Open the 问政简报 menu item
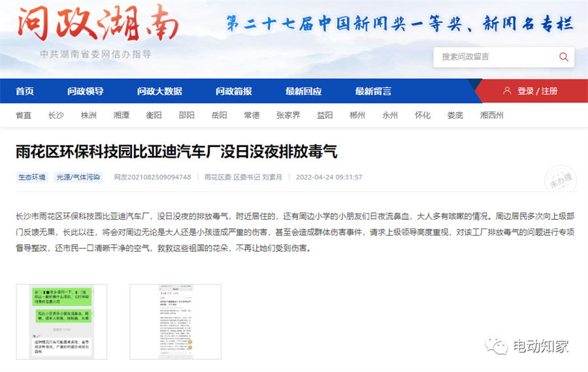Viewport: 588px width, 372px height. (x=234, y=91)
